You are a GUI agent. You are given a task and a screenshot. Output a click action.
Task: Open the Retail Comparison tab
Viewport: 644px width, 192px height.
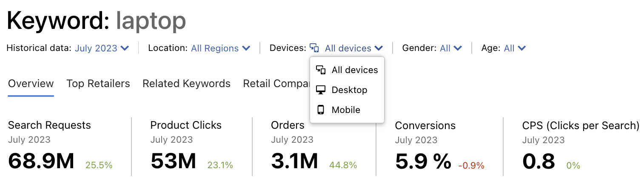tap(276, 84)
